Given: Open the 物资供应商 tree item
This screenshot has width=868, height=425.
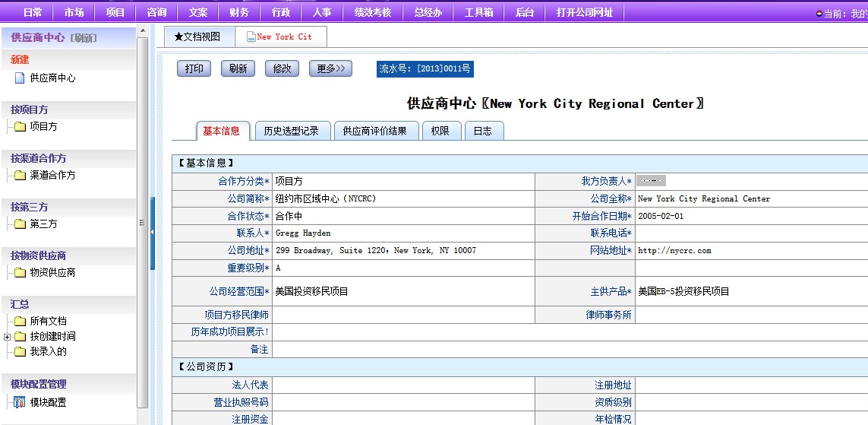Looking at the screenshot, I should (x=52, y=273).
